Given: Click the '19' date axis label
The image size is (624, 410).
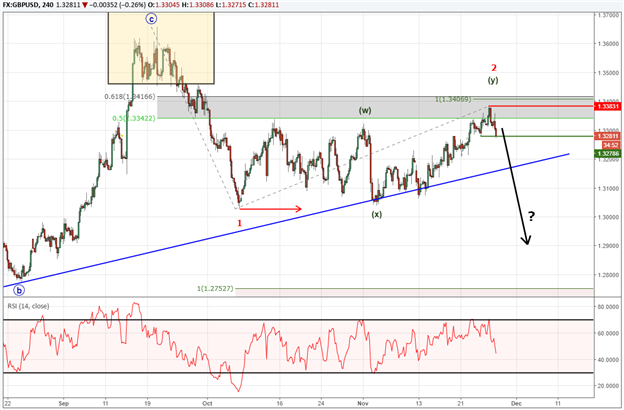Looking at the screenshot, I should 147,403.
